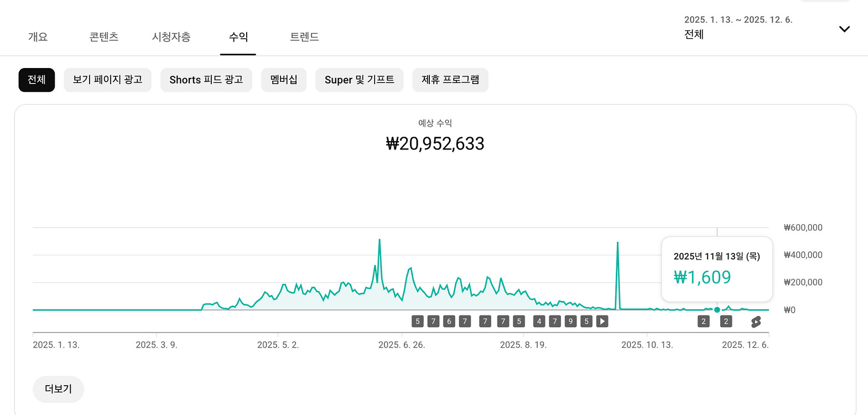Click the highlighted data point on the chart
This screenshot has height=415, width=868.
717,310
